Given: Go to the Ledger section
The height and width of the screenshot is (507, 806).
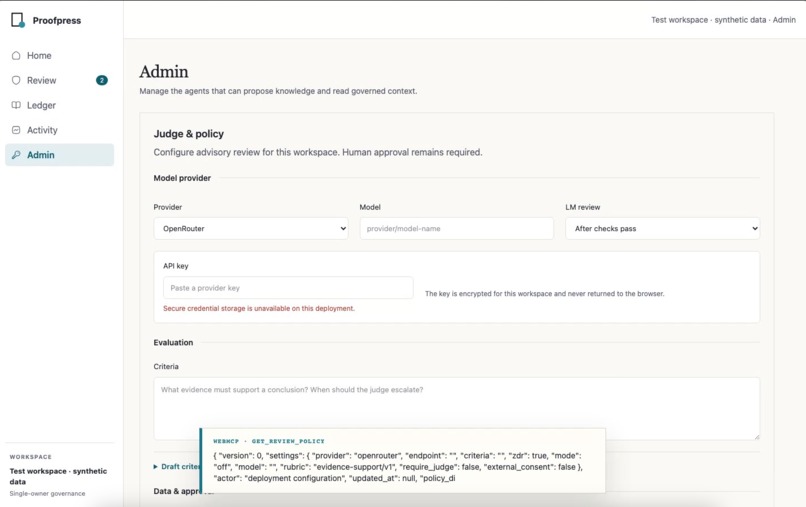Looking at the screenshot, I should tap(60, 105).
